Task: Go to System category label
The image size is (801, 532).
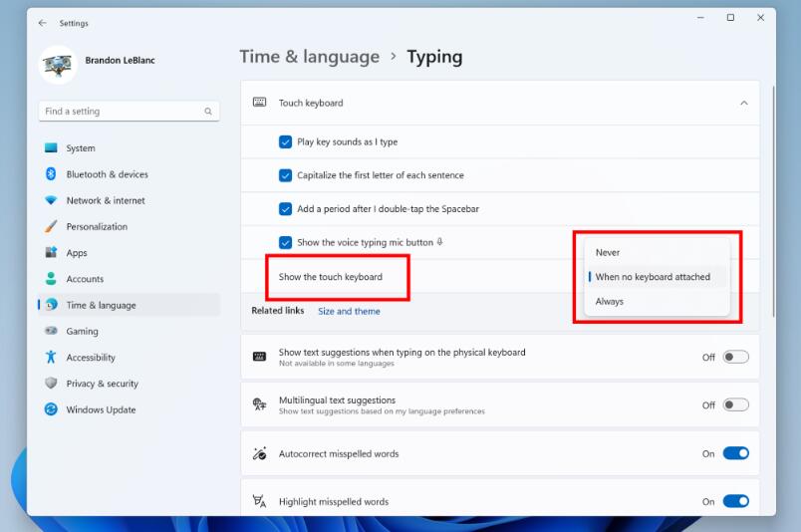Action: click(81, 148)
